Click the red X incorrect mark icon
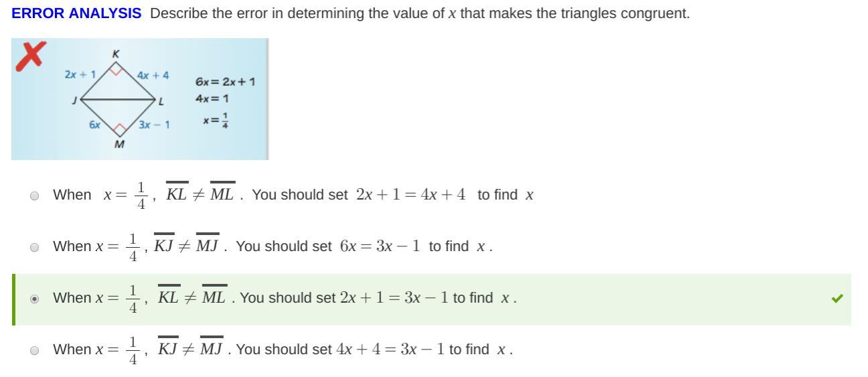 pos(31,55)
